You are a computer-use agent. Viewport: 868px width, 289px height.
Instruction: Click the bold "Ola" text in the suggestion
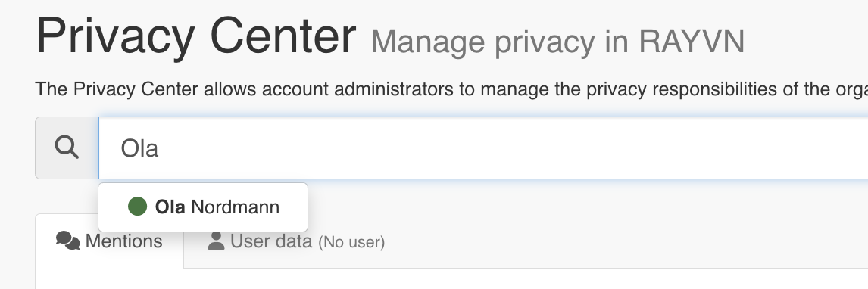[170, 207]
